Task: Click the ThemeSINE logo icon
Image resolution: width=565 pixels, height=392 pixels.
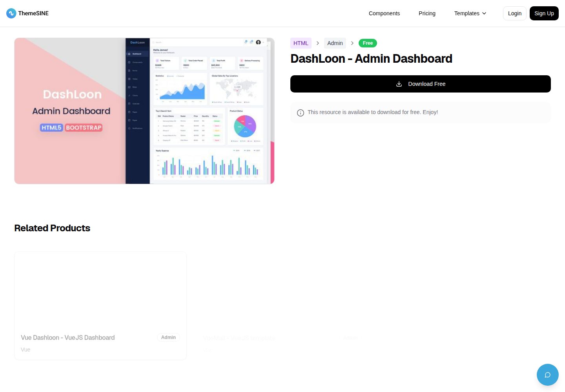Action: (x=11, y=13)
